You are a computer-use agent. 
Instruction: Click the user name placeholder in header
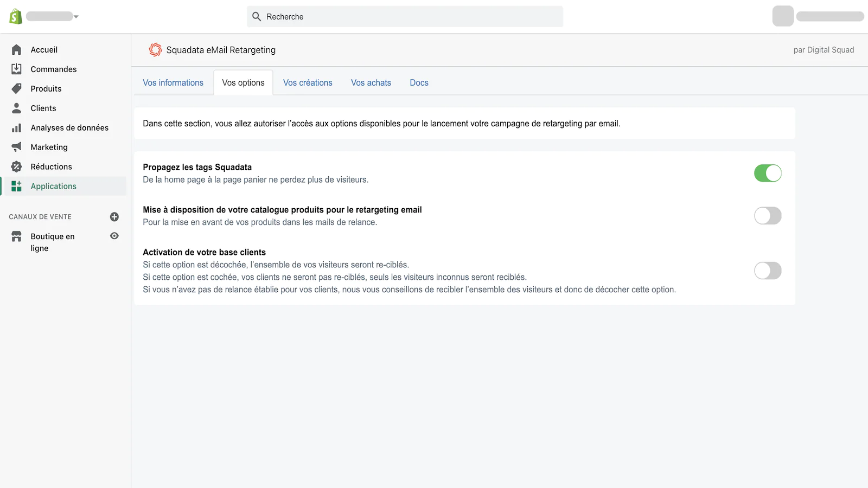pyautogui.click(x=830, y=17)
